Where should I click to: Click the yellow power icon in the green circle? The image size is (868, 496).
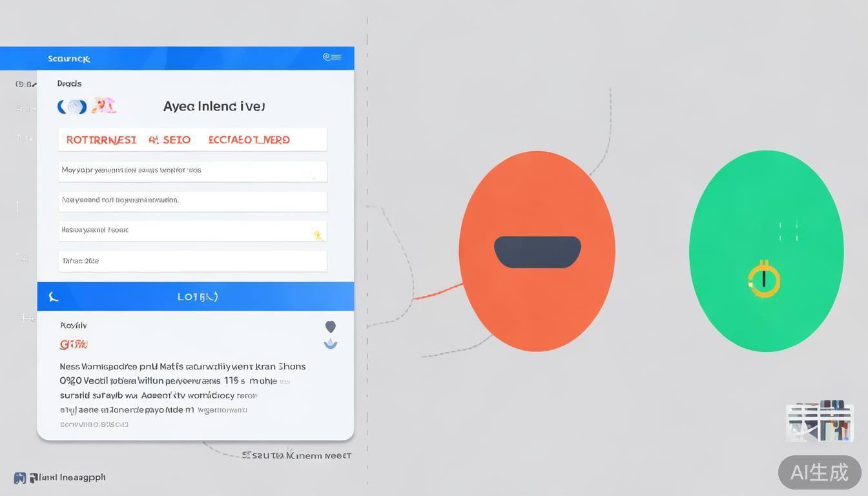click(x=764, y=279)
